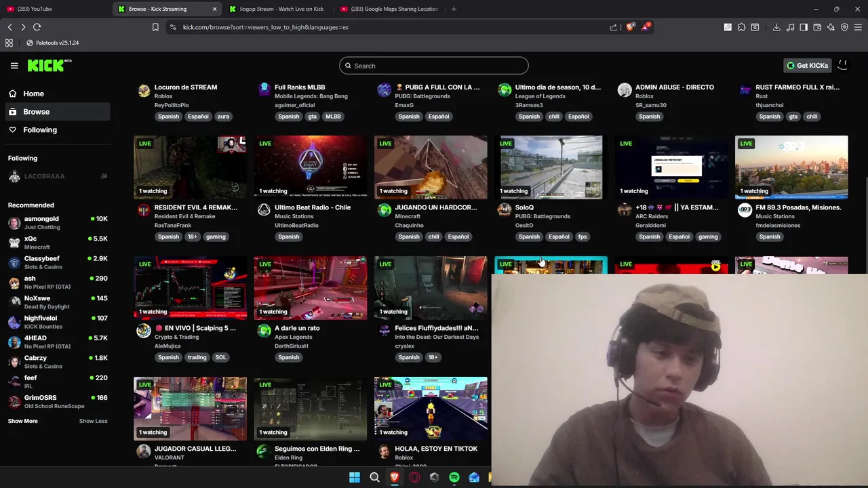Viewport: 868px width, 488px height.
Task: Click the browser Back arrow
Action: click(x=10, y=27)
